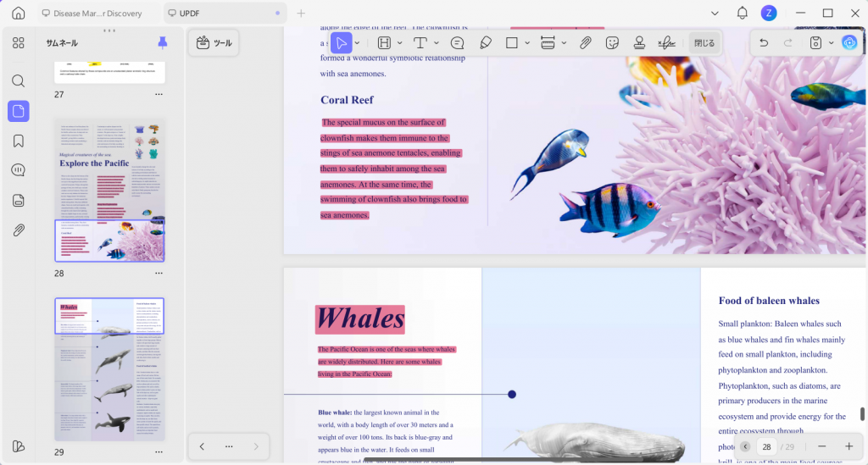
Task: Select the page thumbnails panel icon
Action: pyautogui.click(x=19, y=111)
